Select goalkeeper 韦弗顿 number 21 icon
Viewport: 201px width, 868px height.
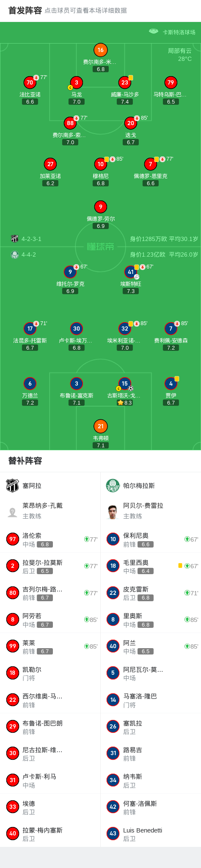tap(100, 426)
